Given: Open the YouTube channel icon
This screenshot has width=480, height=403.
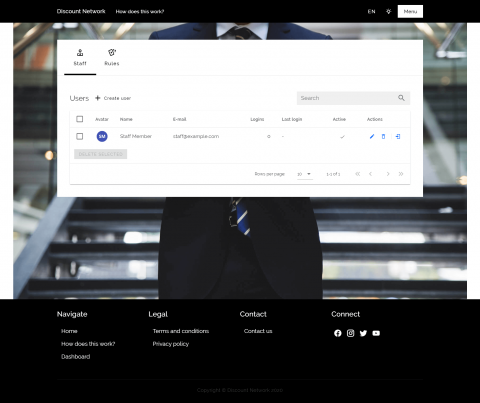Looking at the screenshot, I should pyautogui.click(x=376, y=333).
